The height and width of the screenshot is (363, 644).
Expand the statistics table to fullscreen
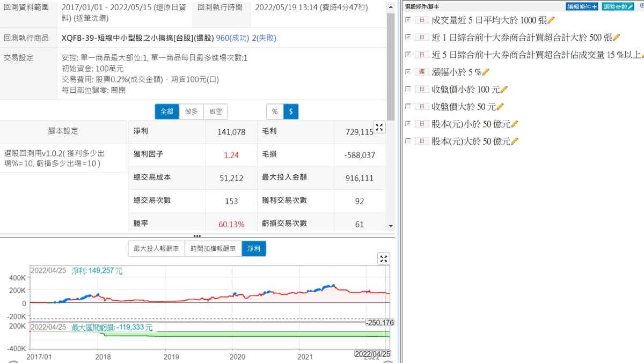tap(379, 127)
